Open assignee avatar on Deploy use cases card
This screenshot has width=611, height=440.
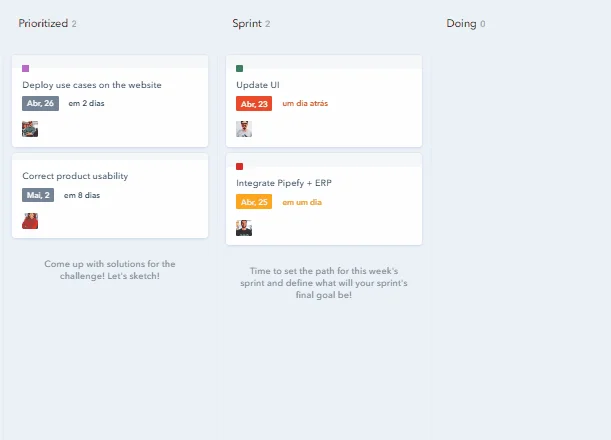tap(30, 129)
